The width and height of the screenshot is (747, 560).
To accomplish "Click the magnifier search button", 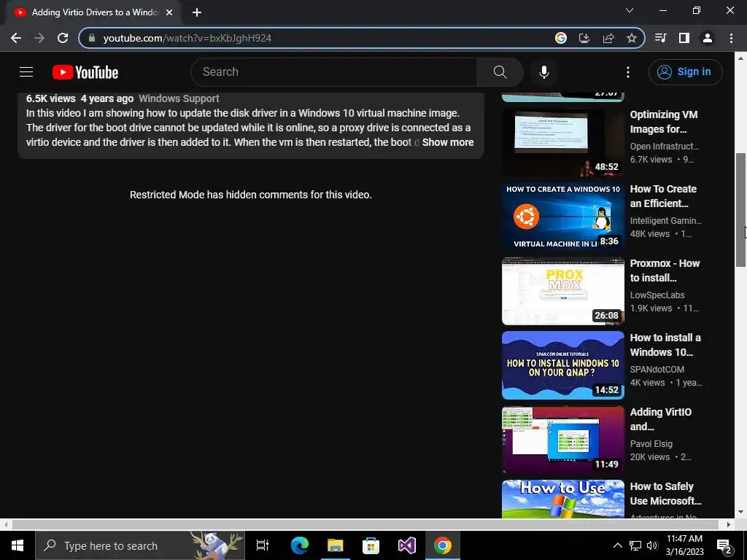I will 500,72.
